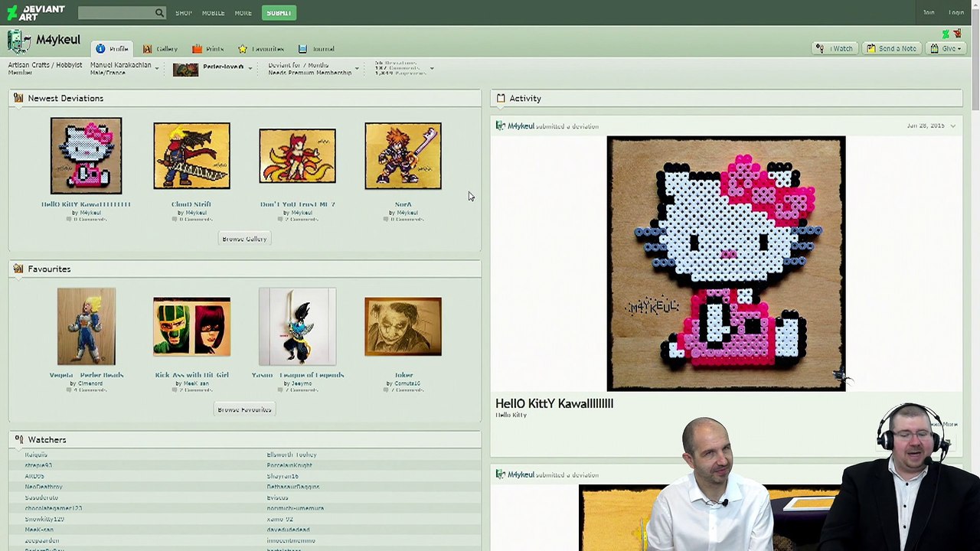Click watcher name davedudedead
Viewport: 980px width, 551px height.
(x=289, y=530)
